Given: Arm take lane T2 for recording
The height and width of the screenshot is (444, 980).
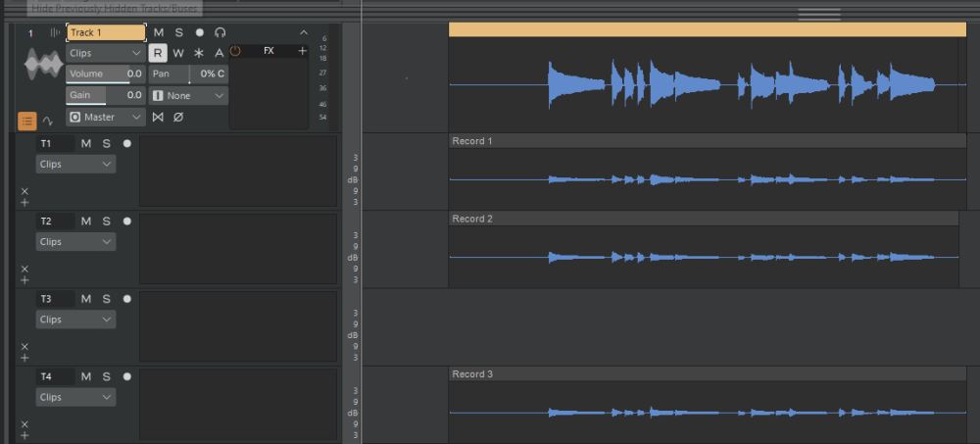Looking at the screenshot, I should pyautogui.click(x=127, y=222).
